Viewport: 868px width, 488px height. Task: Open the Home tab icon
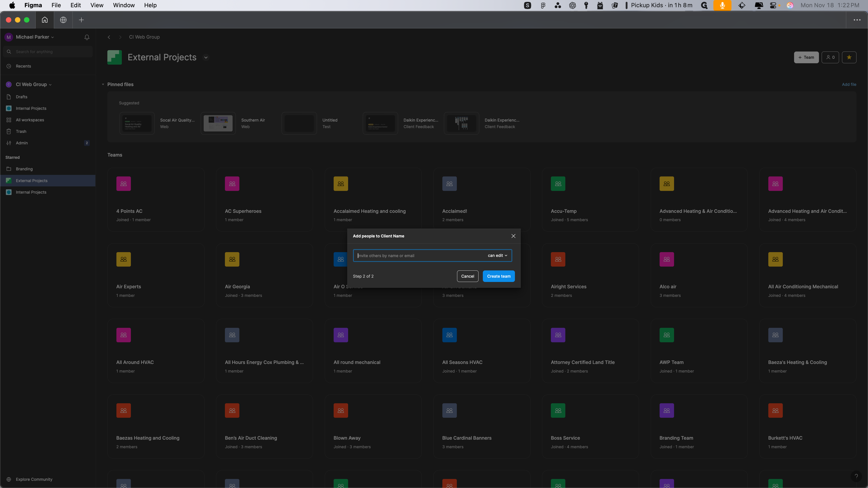coord(45,20)
